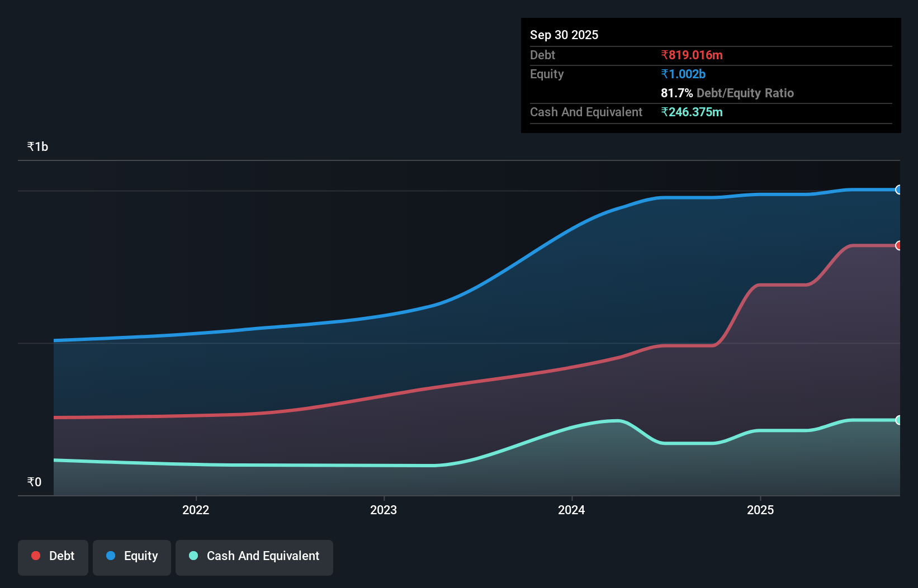Click the blue Equity endpoint marker on the chart
Viewport: 918px width, 588px height.
(899, 190)
